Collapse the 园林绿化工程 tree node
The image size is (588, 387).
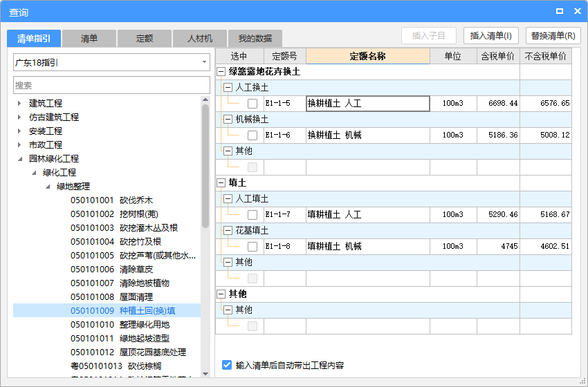pyautogui.click(x=19, y=159)
